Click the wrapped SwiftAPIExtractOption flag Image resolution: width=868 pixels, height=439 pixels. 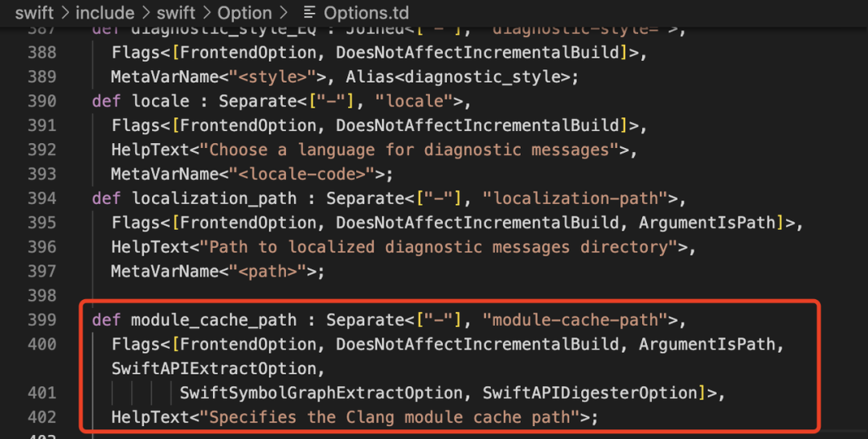(214, 369)
